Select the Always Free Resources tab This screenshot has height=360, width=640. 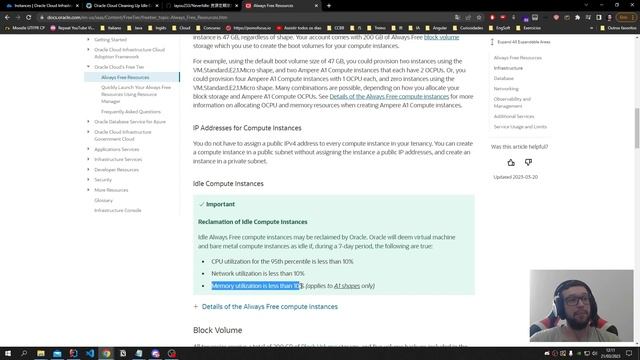coord(281,6)
